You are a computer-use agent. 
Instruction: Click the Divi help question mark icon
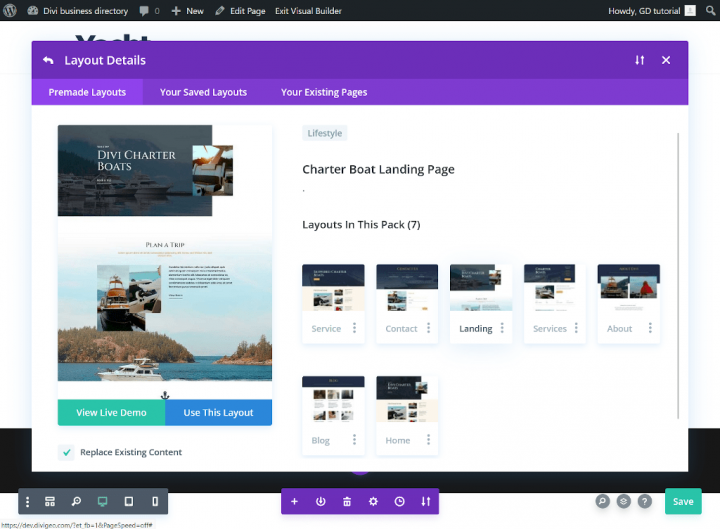click(645, 501)
